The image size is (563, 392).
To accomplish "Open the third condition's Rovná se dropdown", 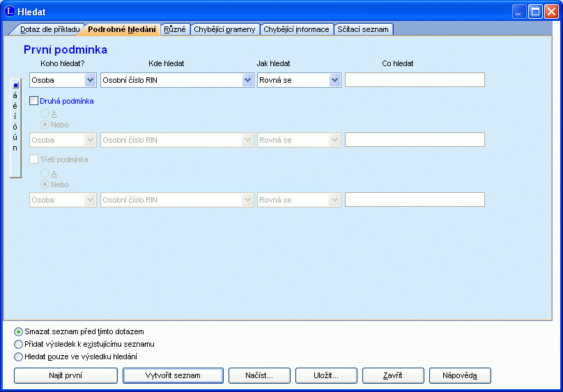I will [299, 200].
